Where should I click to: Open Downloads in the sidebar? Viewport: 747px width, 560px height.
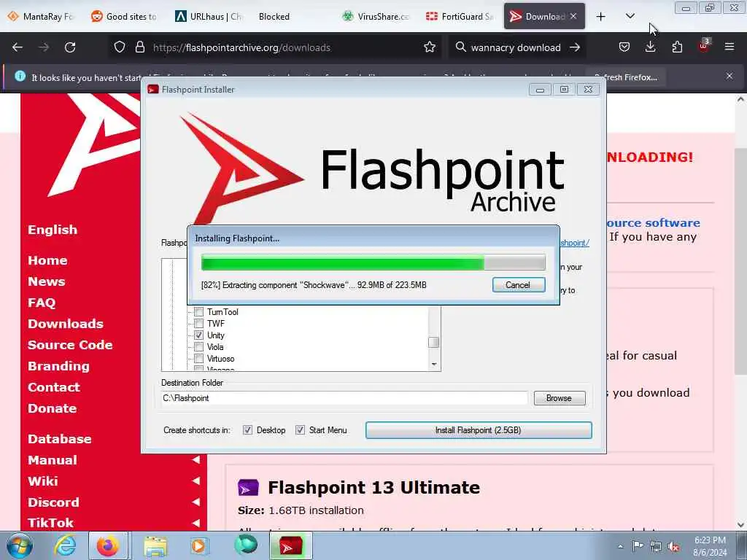click(66, 324)
